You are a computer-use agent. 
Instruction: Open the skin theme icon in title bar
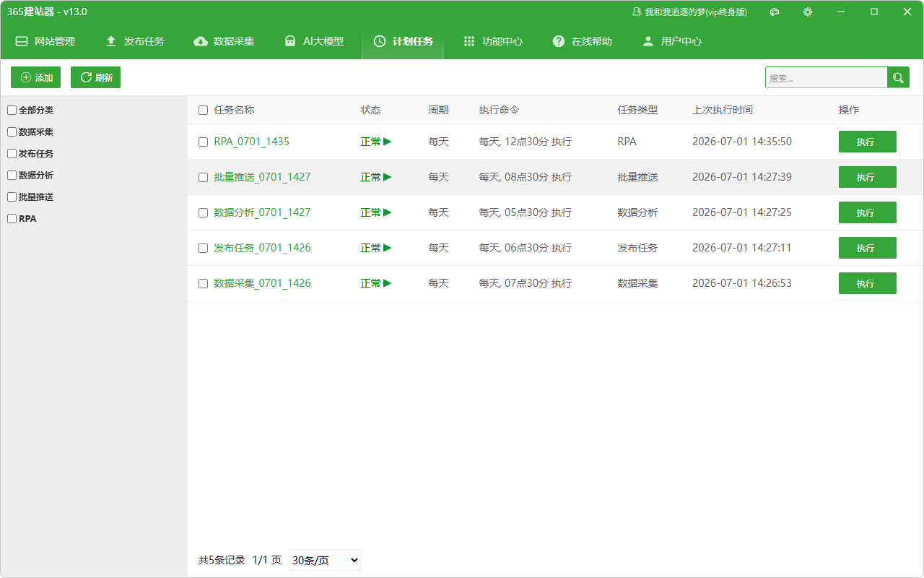pos(775,12)
